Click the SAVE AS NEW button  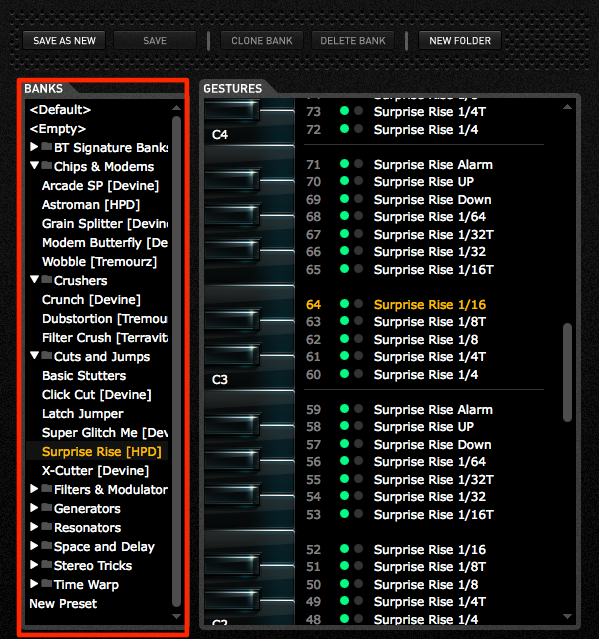[x=64, y=41]
